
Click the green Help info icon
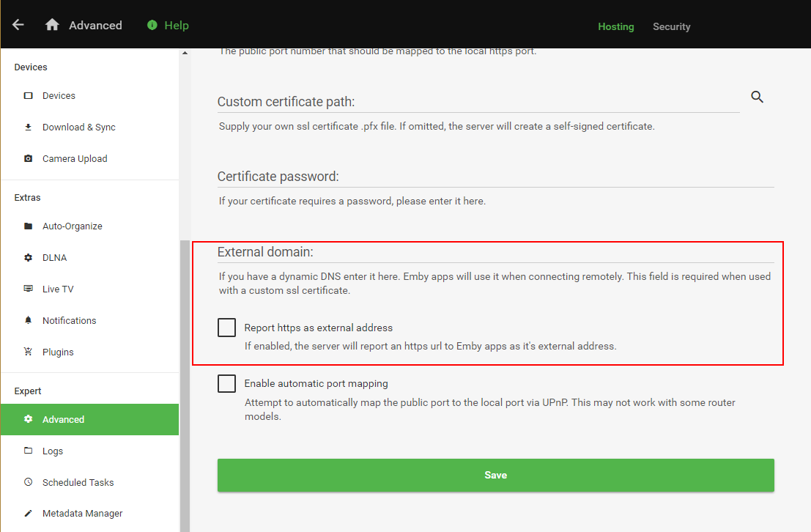[152, 25]
